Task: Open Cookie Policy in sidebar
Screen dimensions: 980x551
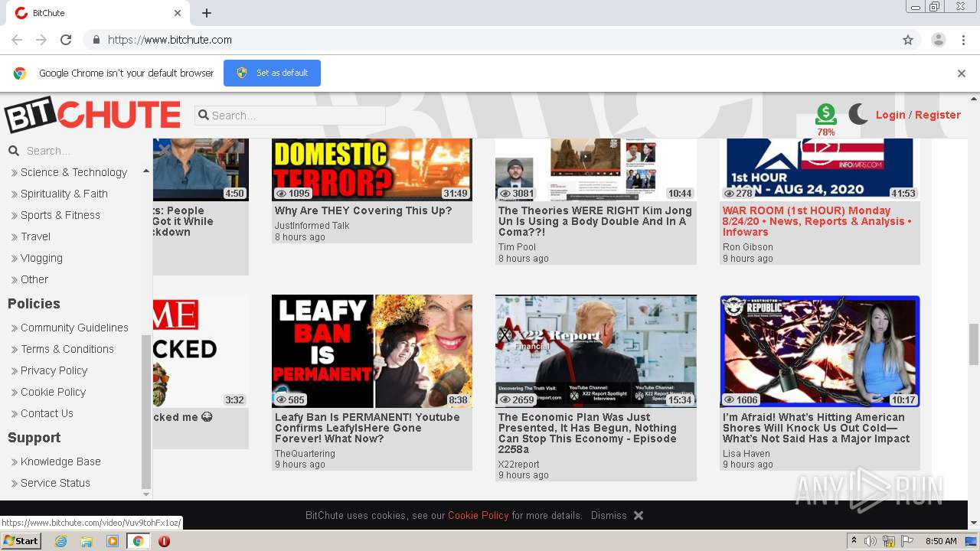Action: 53,392
